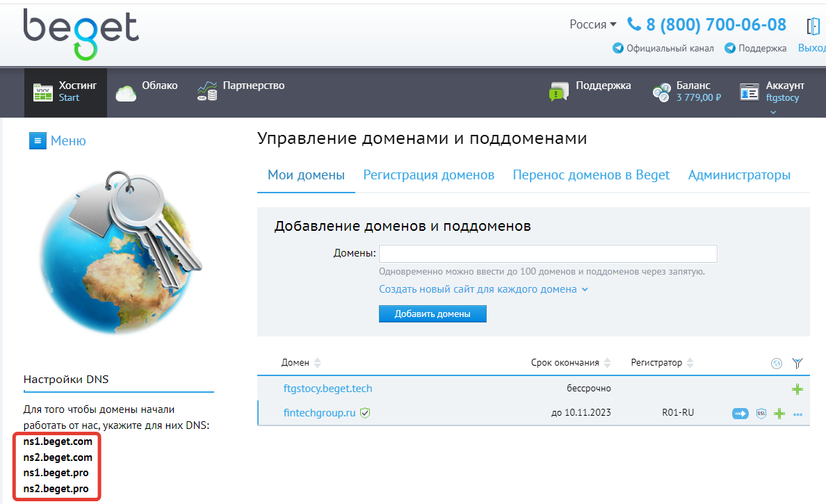The image size is (826, 504).
Task: Click the Выход link
Action: [x=812, y=48]
